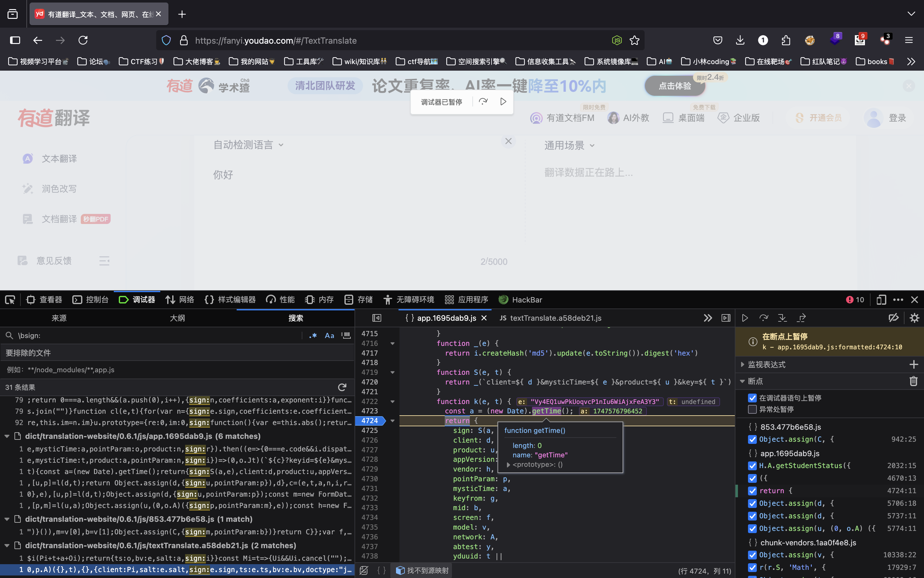Click the debugger Resume play icon
Image resolution: width=924 pixels, height=578 pixels.
[745, 318]
